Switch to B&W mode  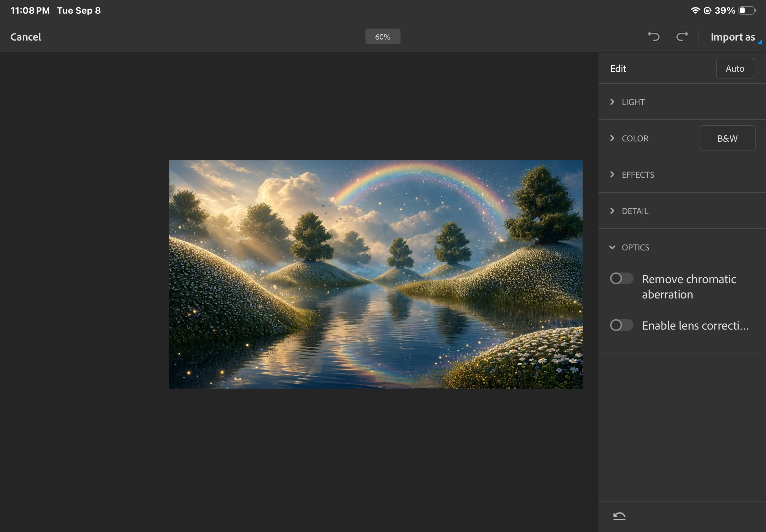click(x=727, y=138)
